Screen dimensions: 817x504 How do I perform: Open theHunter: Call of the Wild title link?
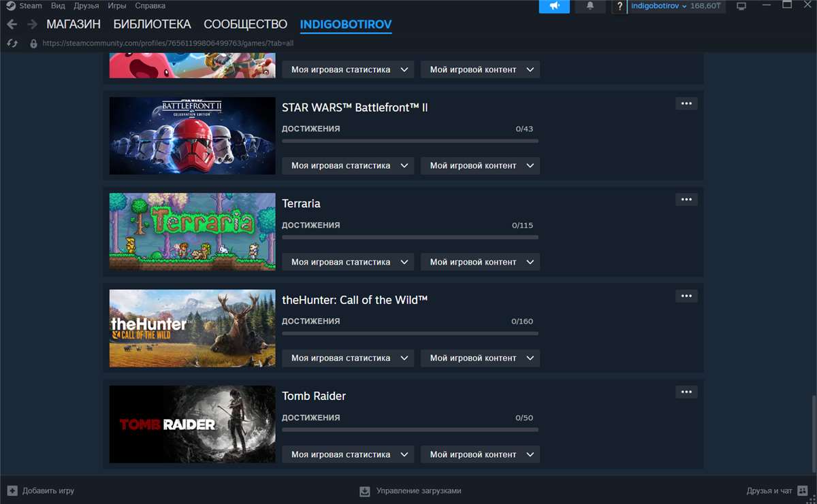tap(355, 300)
